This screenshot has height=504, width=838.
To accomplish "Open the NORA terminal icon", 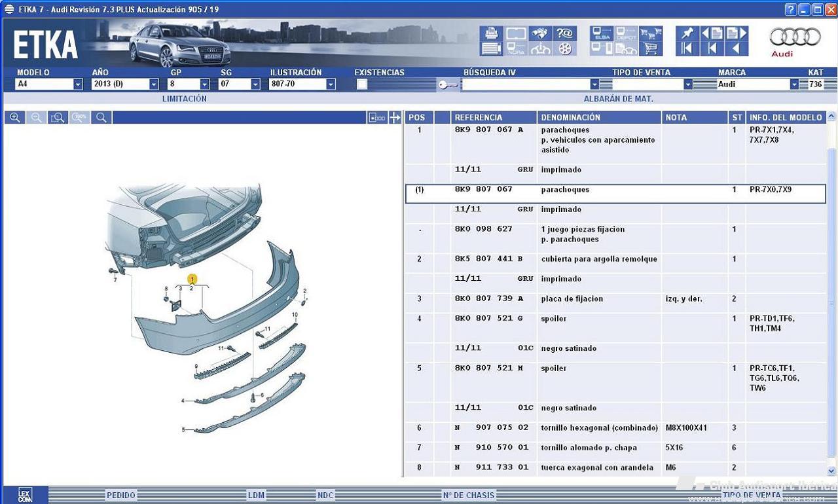I will (516, 48).
